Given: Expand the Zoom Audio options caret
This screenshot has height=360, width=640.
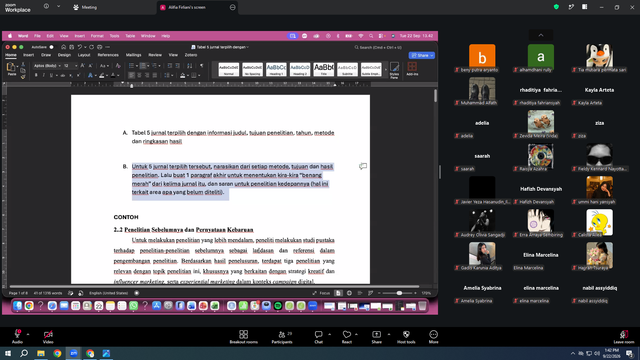Looking at the screenshot, I should tap(28, 334).
